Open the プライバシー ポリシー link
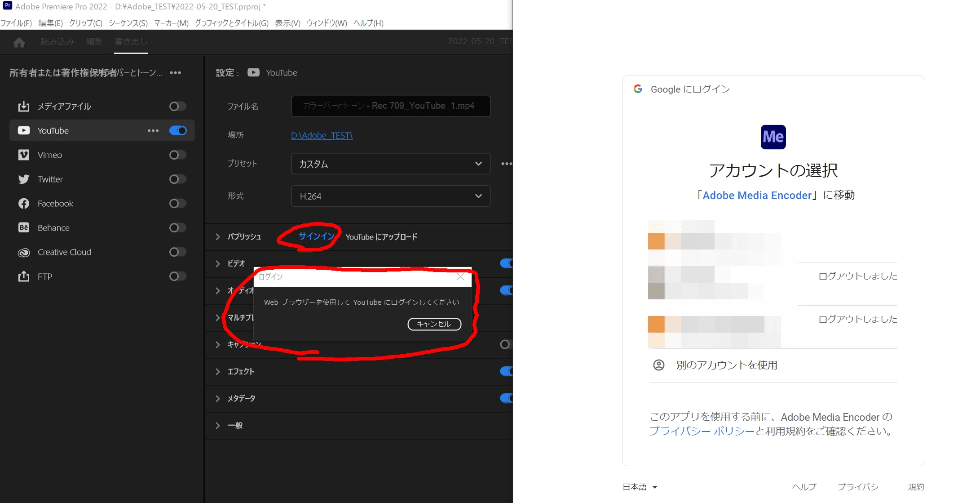The height and width of the screenshot is (503, 980). tap(702, 431)
